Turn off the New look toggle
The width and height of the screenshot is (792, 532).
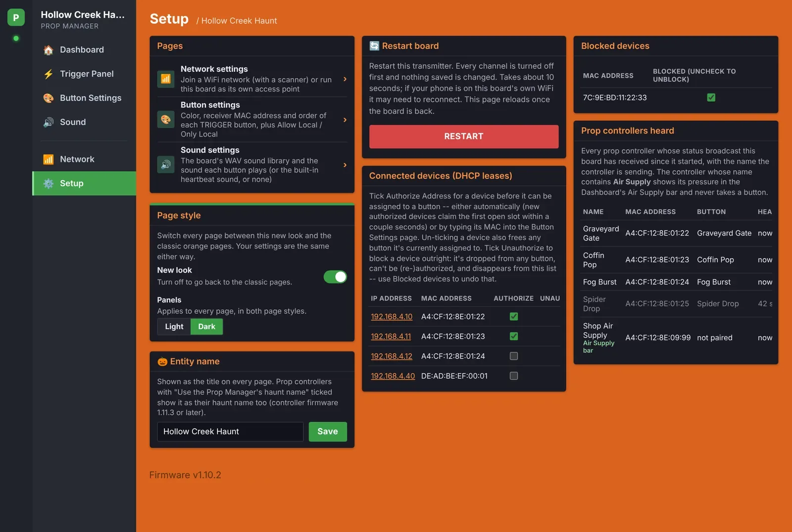pos(335,277)
